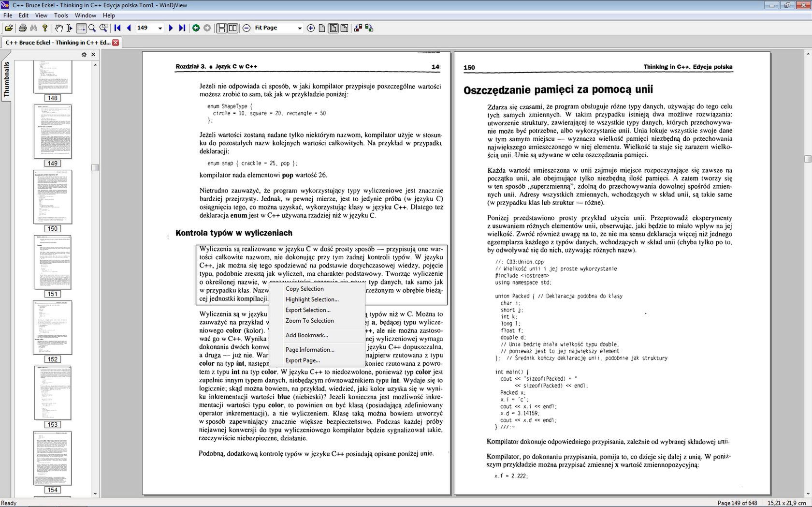Open a file with the folder icon
812x507 pixels.
pyautogui.click(x=9, y=28)
